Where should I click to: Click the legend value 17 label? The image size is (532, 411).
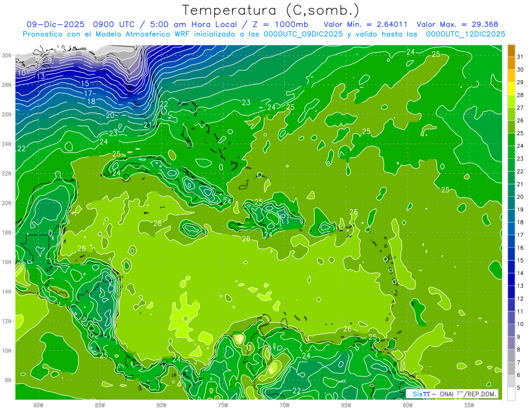[x=520, y=235]
